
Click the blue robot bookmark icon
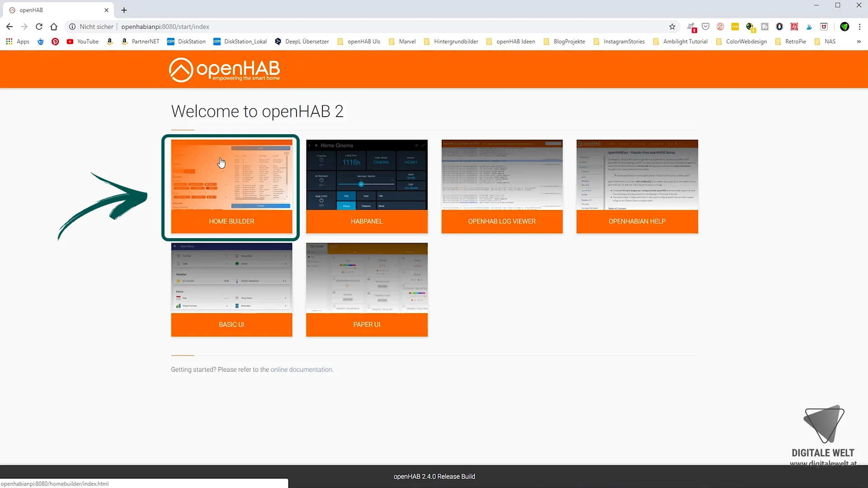[x=40, y=42]
